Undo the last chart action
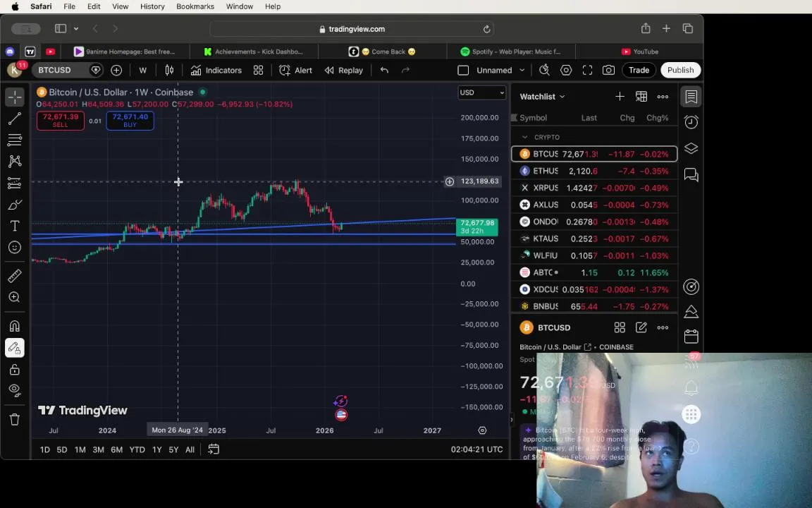This screenshot has width=812, height=508. click(x=384, y=70)
